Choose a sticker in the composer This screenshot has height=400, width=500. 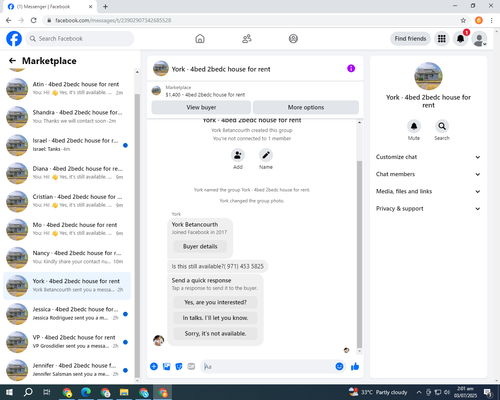tap(179, 367)
